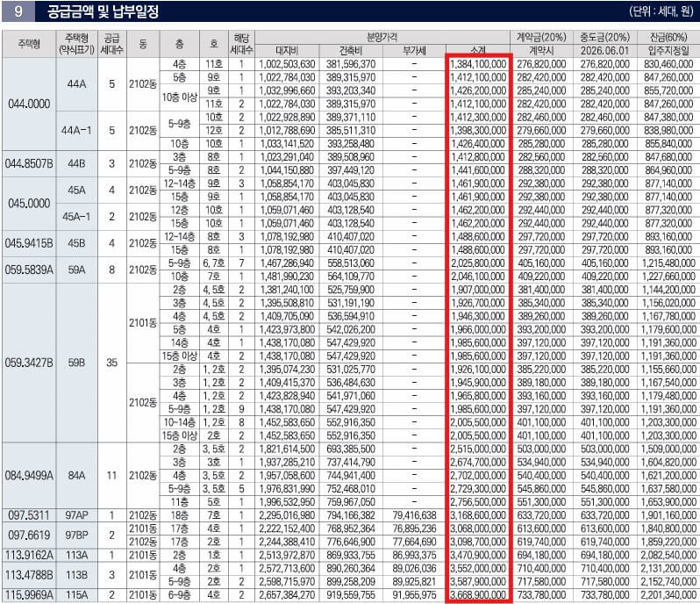
Task: Click subtotal value '2,756,500,000'
Action: pyautogui.click(x=478, y=502)
